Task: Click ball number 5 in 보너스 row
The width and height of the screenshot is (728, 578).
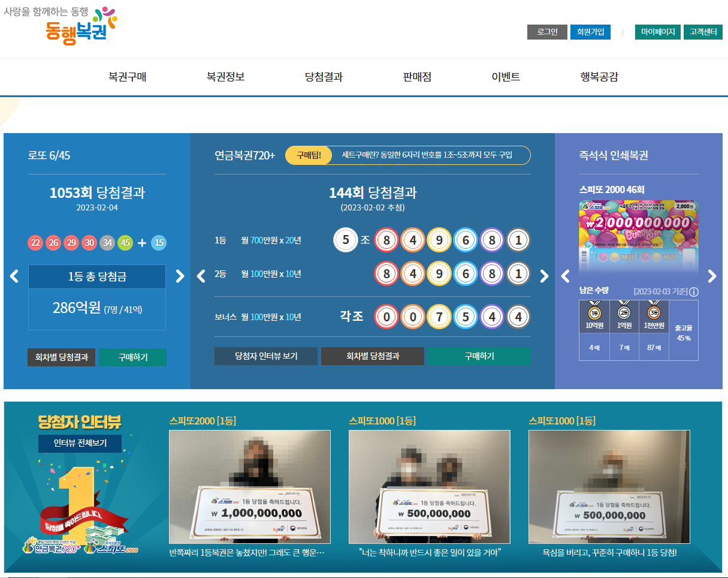Action: [466, 317]
